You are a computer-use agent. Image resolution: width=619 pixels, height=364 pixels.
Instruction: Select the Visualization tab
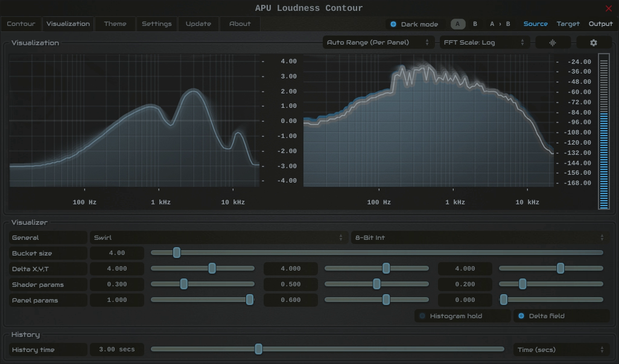click(x=68, y=24)
